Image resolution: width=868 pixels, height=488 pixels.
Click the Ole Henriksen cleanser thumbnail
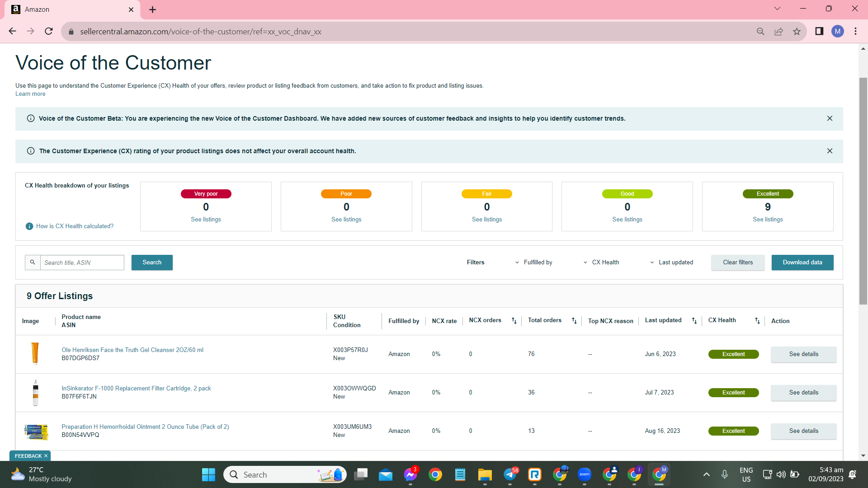click(x=35, y=353)
